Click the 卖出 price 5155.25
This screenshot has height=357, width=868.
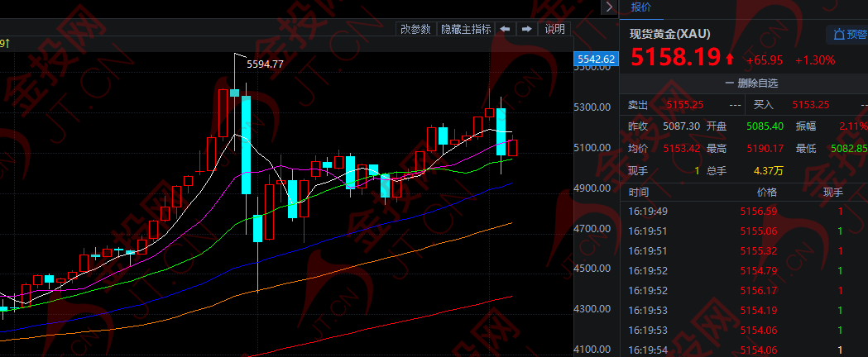click(x=685, y=104)
